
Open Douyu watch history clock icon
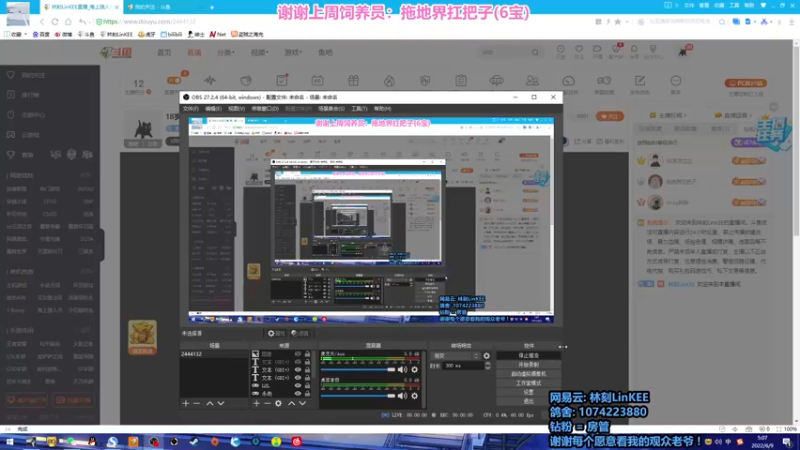(x=561, y=49)
